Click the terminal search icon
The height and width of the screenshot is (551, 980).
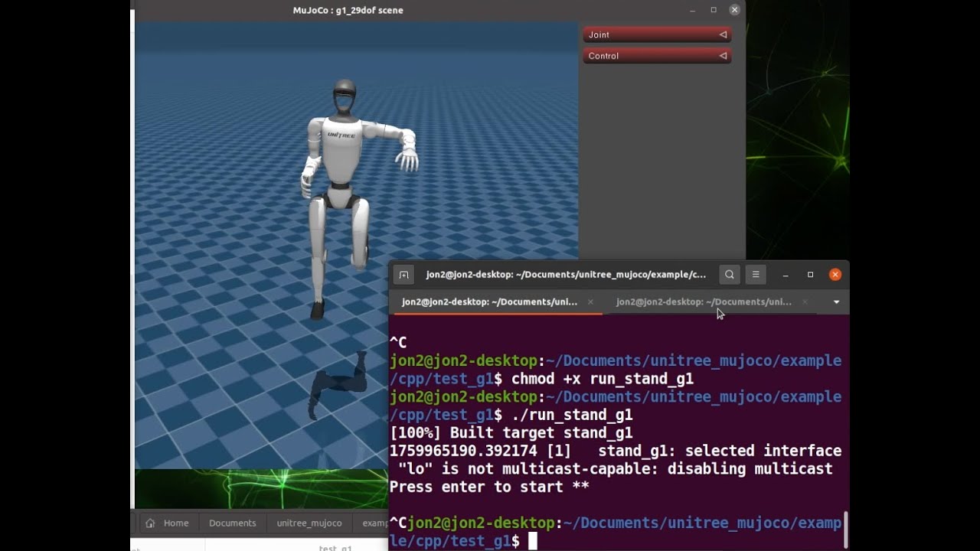tap(730, 275)
